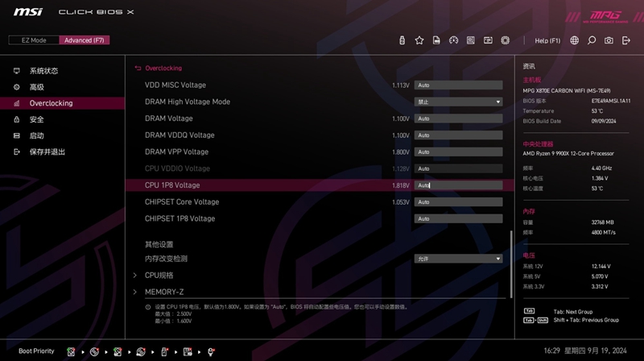644x361 pixels.
Task: Expand the CPU规格 submenu
Action: pyautogui.click(x=159, y=276)
